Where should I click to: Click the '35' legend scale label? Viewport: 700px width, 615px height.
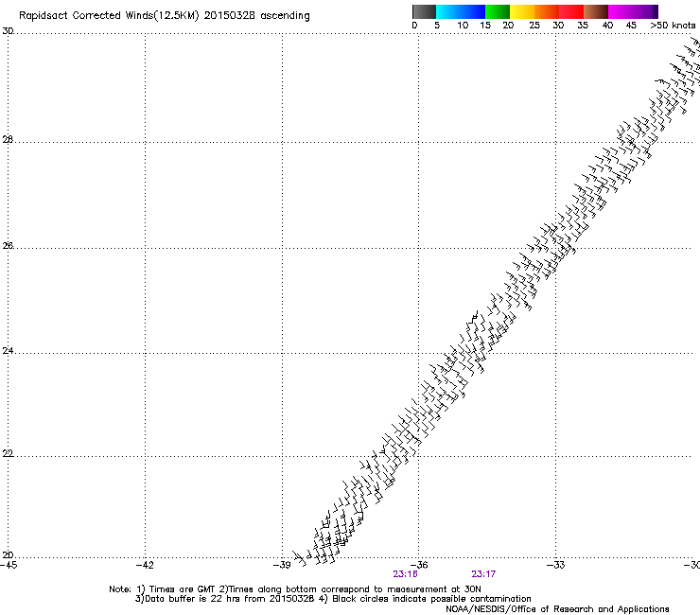click(x=583, y=26)
